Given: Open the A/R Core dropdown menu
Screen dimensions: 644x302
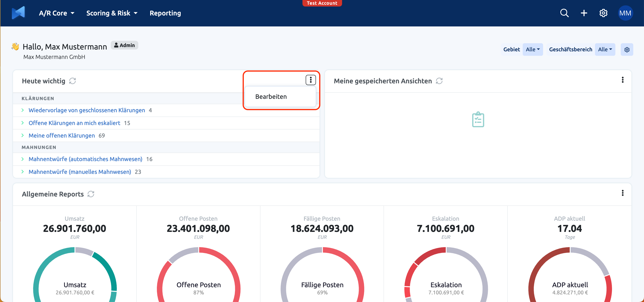Looking at the screenshot, I should pyautogui.click(x=56, y=13).
